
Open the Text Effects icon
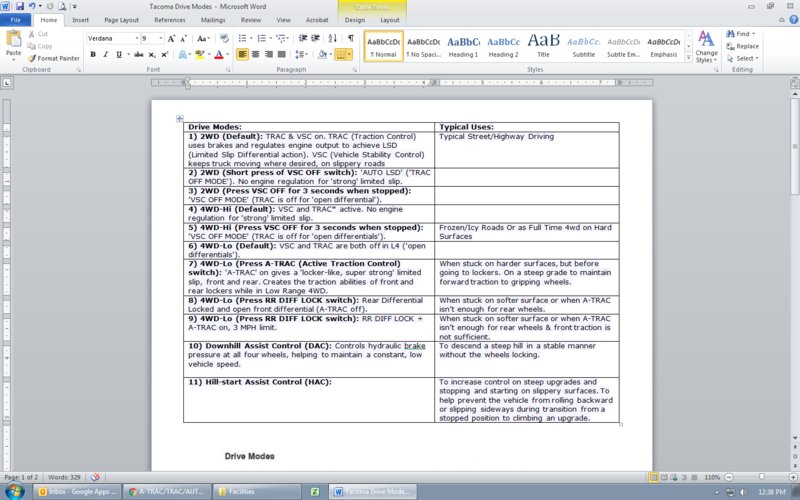tap(183, 54)
